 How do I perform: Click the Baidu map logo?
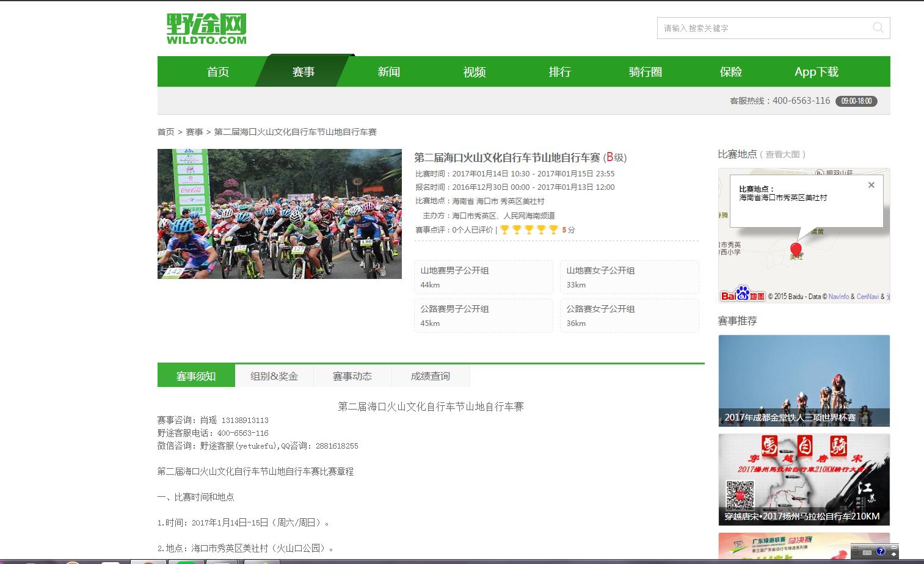coord(743,294)
